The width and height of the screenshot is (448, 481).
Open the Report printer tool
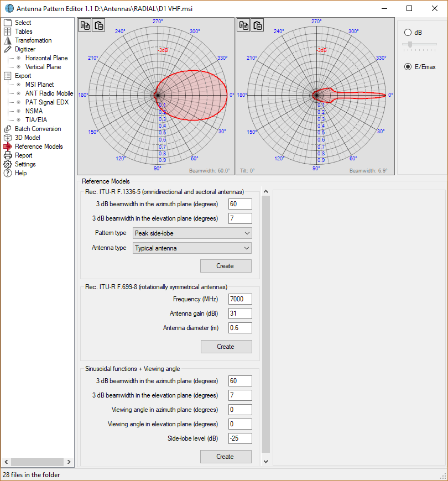pyautogui.click(x=24, y=155)
